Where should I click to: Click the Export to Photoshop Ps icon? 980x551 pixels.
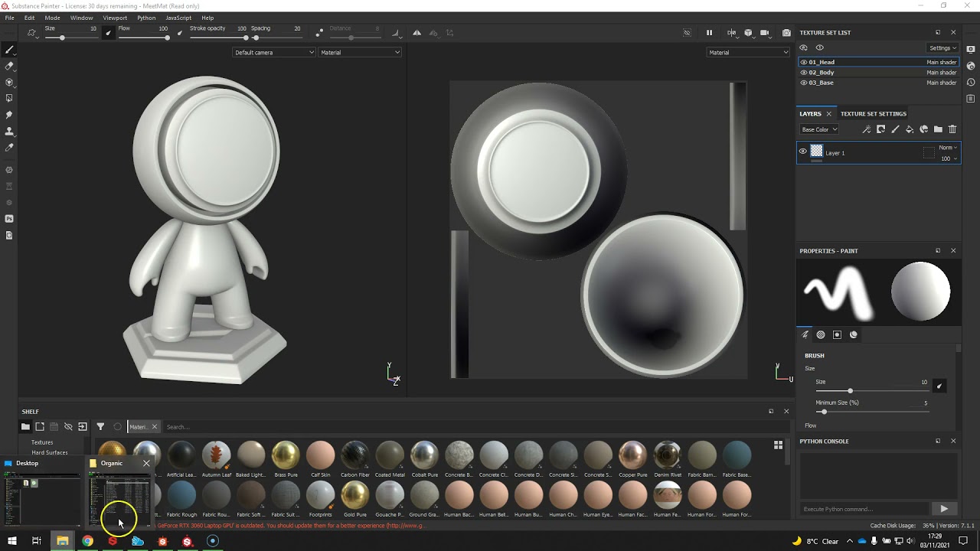(x=9, y=219)
